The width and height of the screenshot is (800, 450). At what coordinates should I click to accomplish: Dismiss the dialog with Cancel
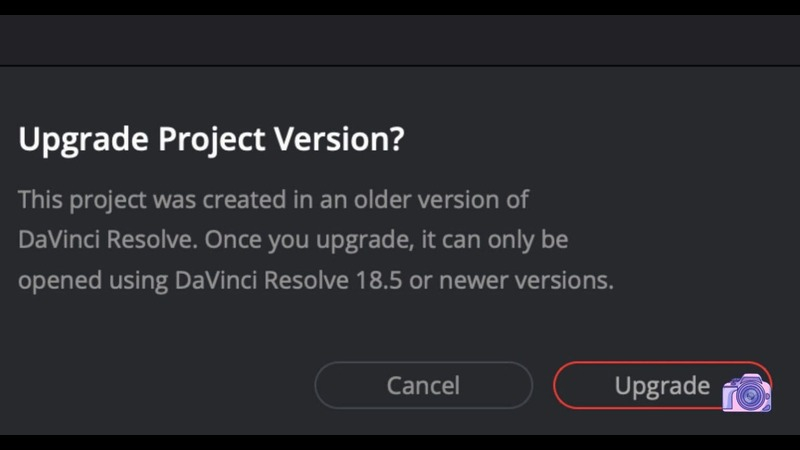pos(423,385)
